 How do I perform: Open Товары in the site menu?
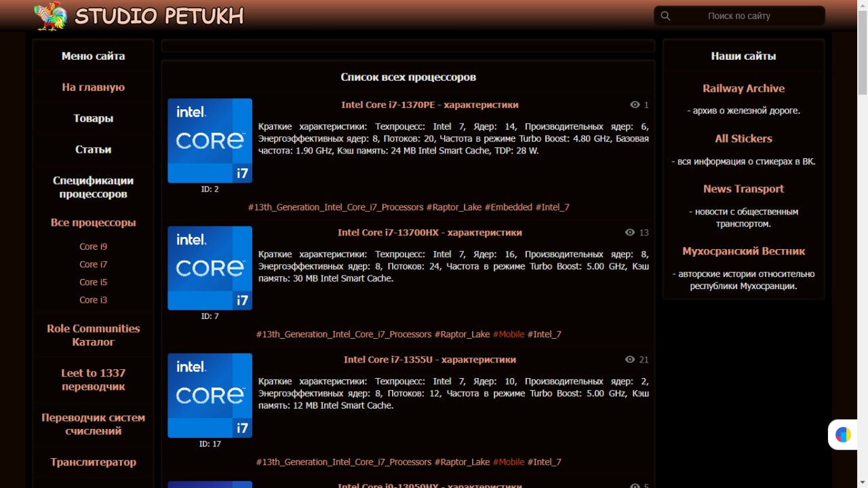coord(93,118)
